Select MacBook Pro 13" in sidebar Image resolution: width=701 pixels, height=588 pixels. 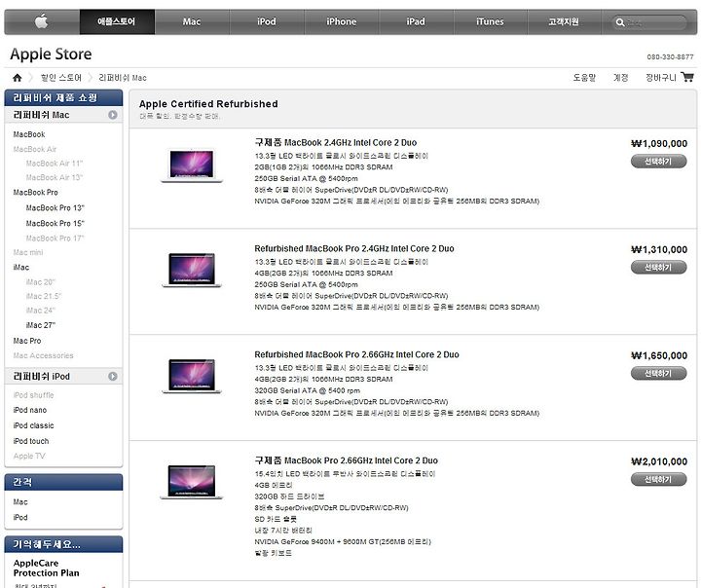tap(55, 208)
